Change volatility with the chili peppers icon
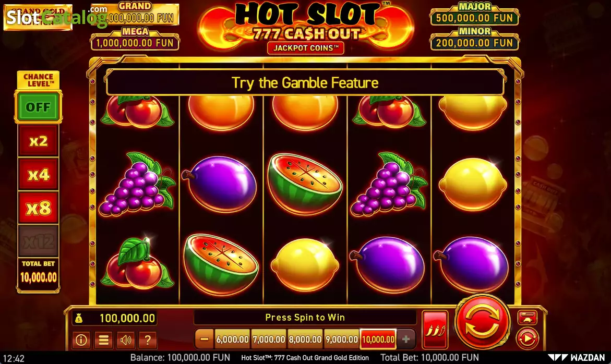Image resolution: width=611 pixels, height=364 pixels. coord(435,330)
